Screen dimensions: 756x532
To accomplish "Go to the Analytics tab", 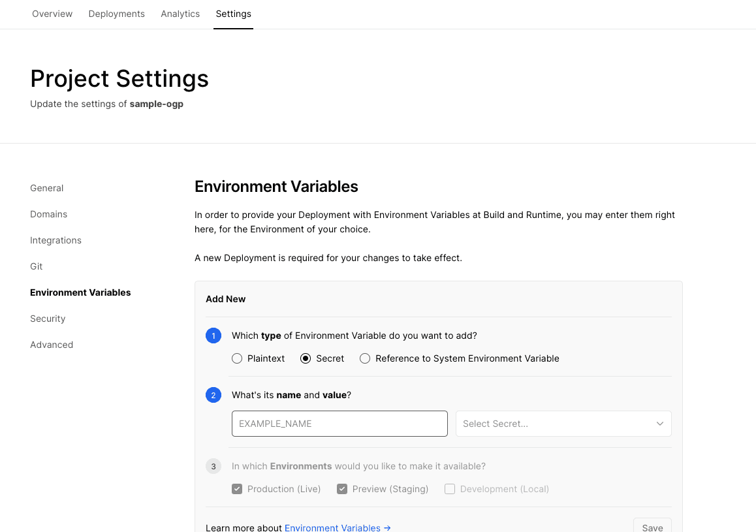I will [x=180, y=14].
